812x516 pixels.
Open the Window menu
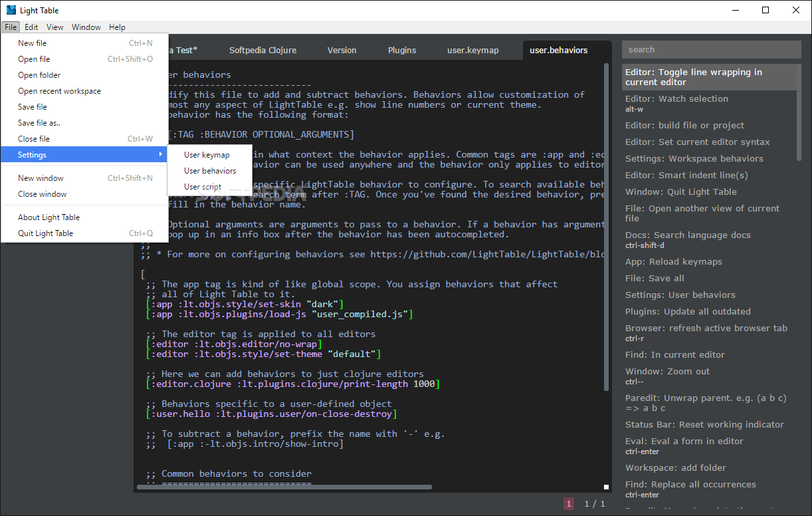[x=86, y=27]
